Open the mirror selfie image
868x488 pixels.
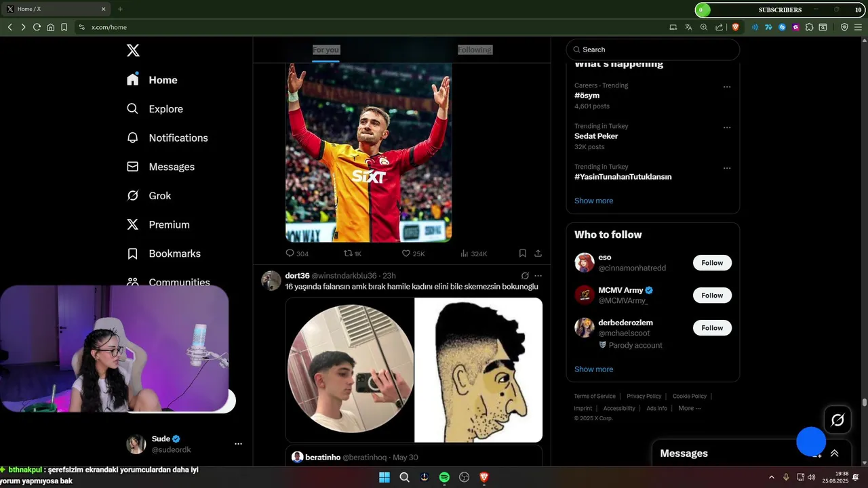350,370
